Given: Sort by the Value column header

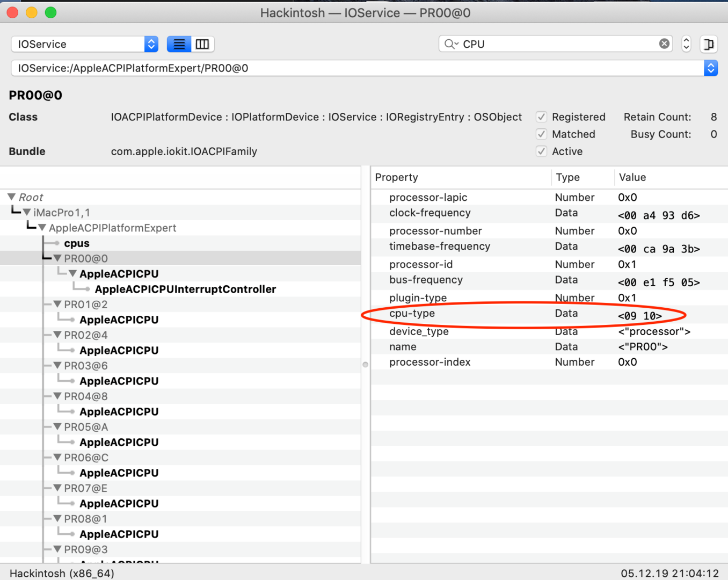Looking at the screenshot, I should coord(632,177).
